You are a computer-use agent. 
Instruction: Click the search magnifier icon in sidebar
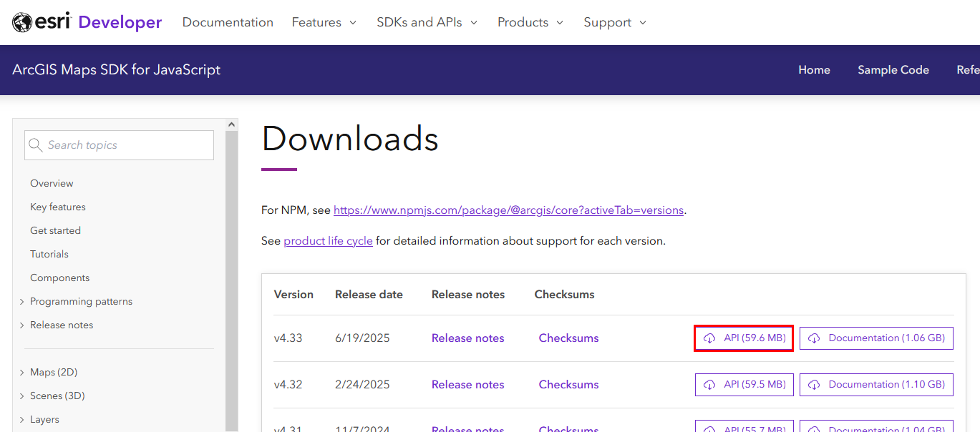point(35,145)
